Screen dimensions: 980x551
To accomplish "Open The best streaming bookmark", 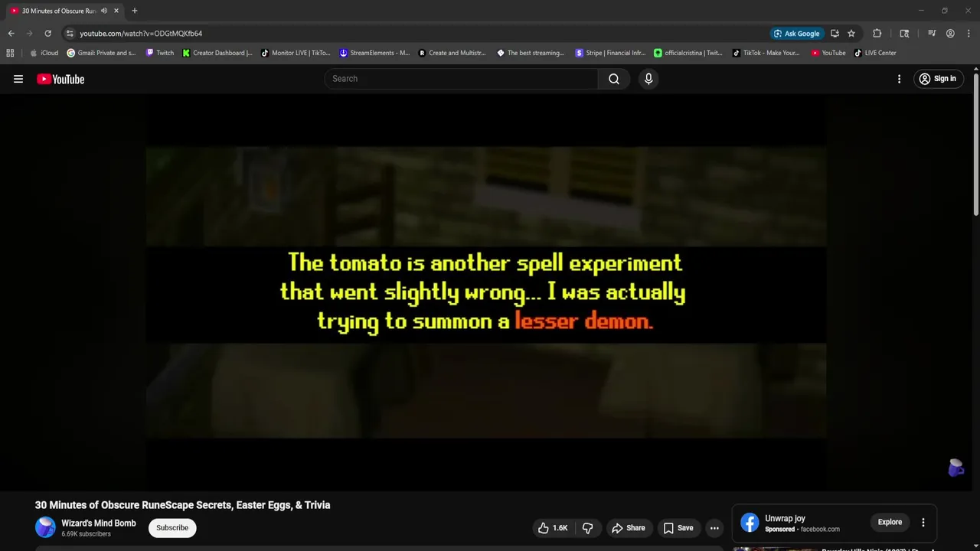I will (x=531, y=53).
